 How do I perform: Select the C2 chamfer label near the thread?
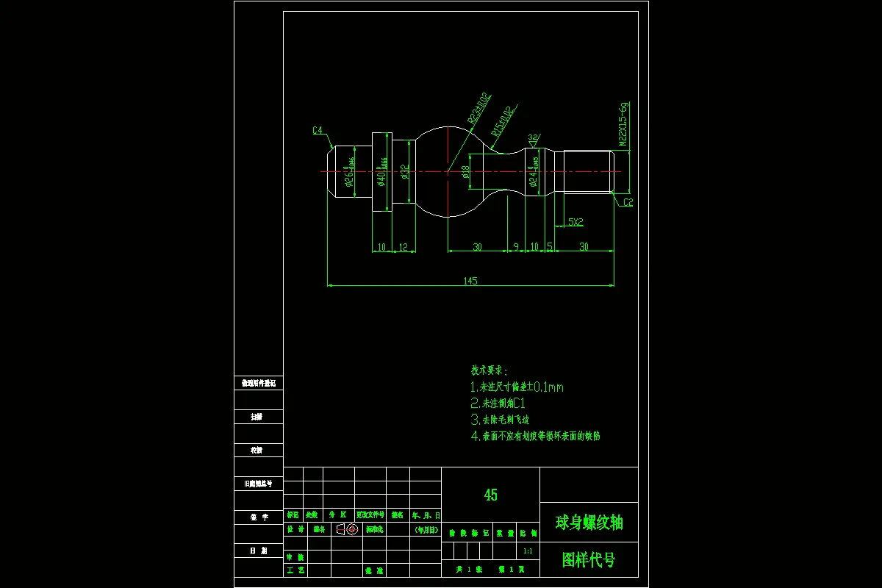(628, 202)
